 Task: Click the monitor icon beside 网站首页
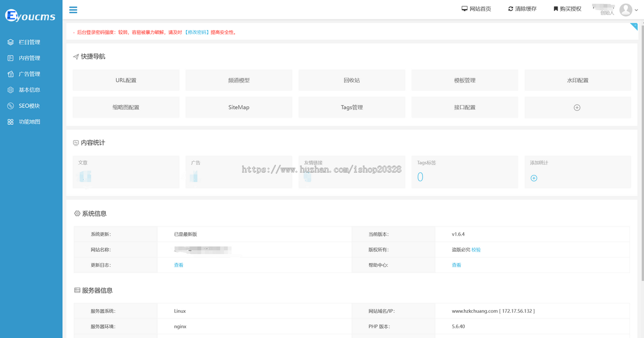(x=465, y=9)
